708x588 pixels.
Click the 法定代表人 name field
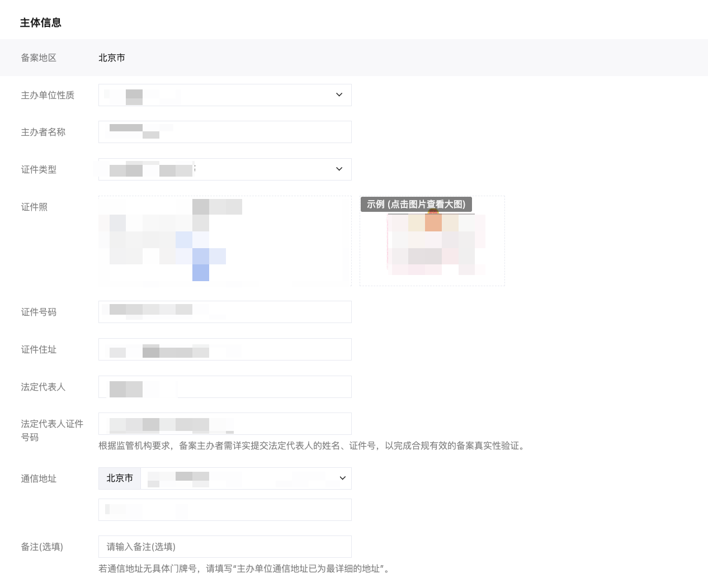225,387
